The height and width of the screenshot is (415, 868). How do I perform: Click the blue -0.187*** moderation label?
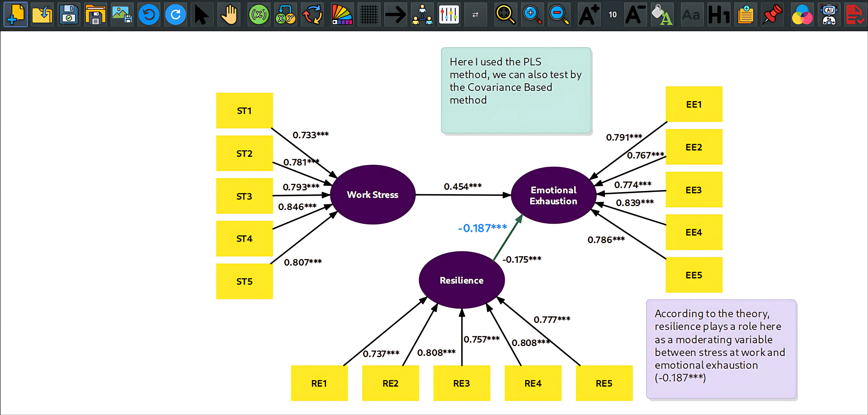pos(482,228)
